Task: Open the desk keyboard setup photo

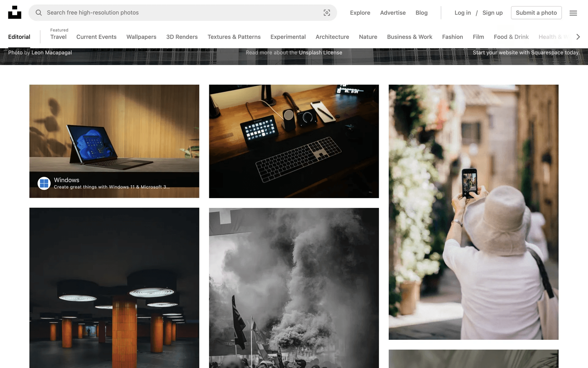Action: 294,141
